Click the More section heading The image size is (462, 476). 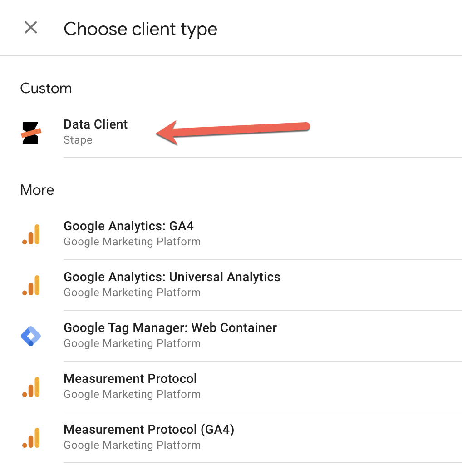point(37,190)
